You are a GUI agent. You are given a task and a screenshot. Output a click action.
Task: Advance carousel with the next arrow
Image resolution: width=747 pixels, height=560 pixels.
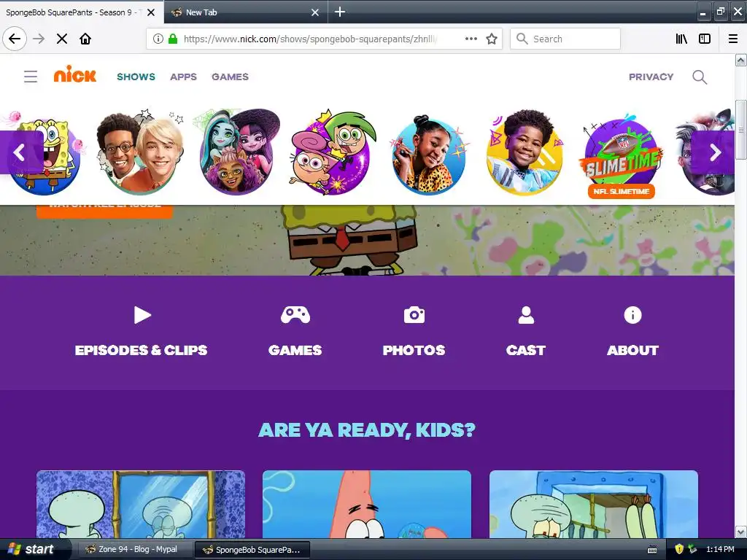(x=714, y=152)
